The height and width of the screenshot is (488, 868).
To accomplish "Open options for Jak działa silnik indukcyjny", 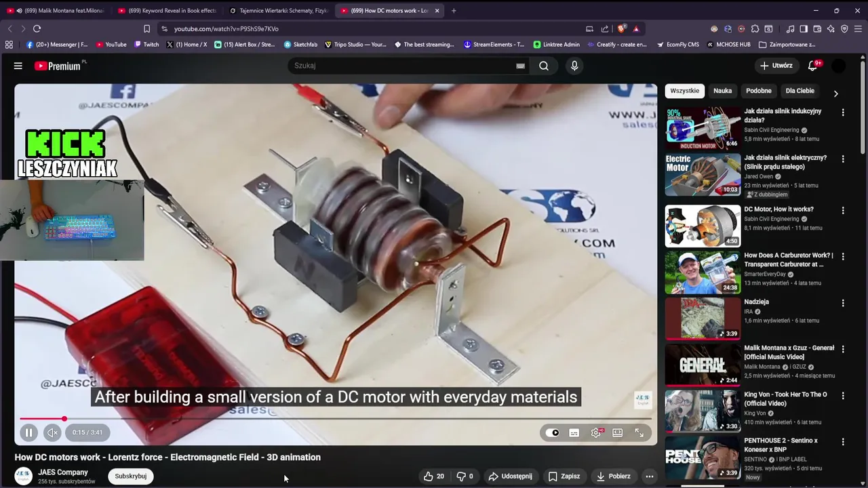I will pyautogui.click(x=843, y=113).
